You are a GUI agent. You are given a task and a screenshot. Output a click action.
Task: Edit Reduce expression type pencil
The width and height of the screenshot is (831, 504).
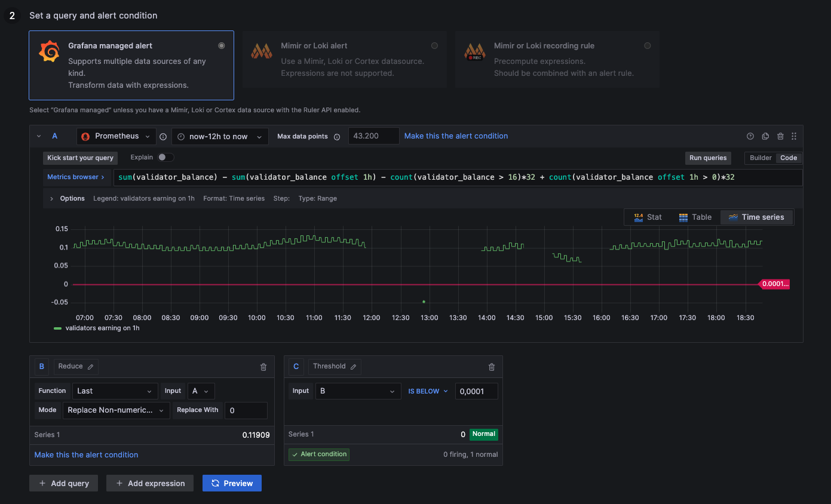point(90,367)
